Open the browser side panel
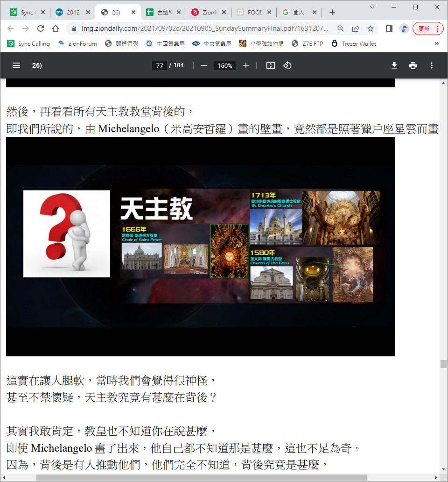448x482 pixels. [x=389, y=28]
